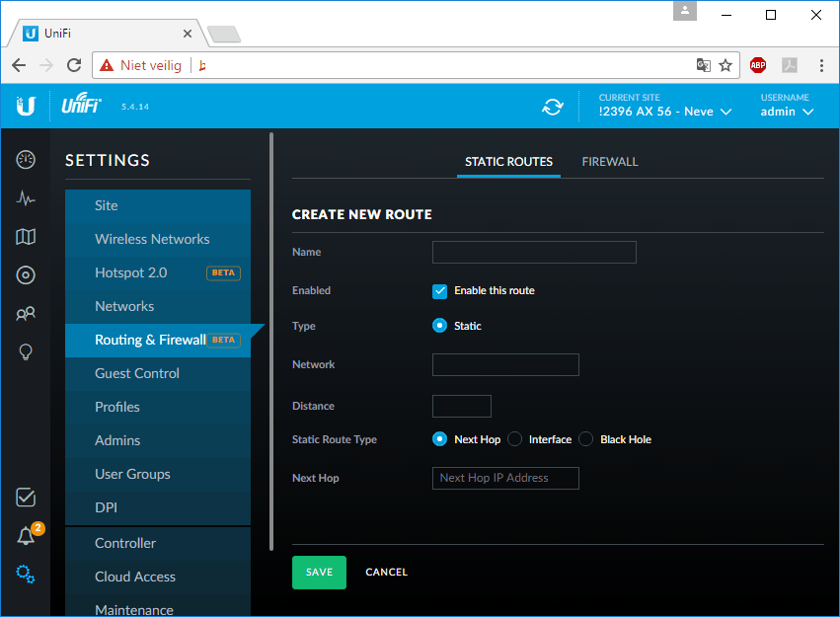Image resolution: width=840 pixels, height=617 pixels.
Task: Select Black Hole static route type
Action: (585, 439)
